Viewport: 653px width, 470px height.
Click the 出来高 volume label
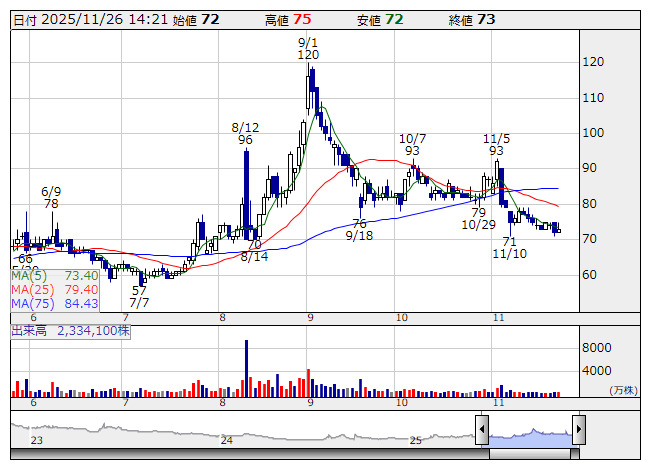(70, 329)
